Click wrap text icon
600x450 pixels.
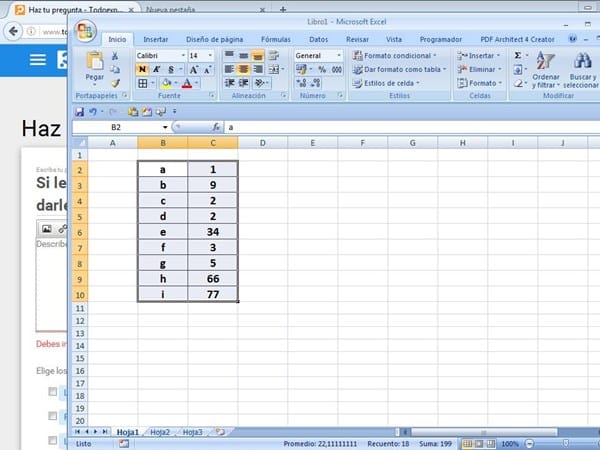point(273,56)
